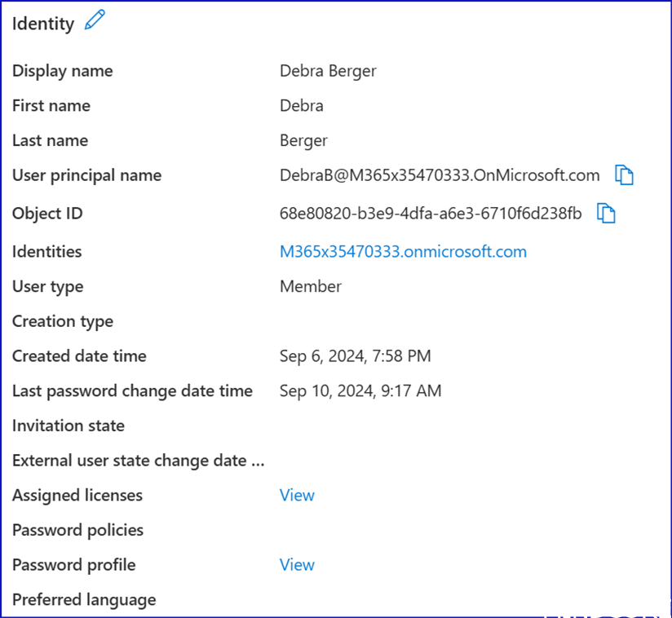Screen dimensions: 672x618
Task: Click the Preferred language label
Action: click(x=84, y=600)
